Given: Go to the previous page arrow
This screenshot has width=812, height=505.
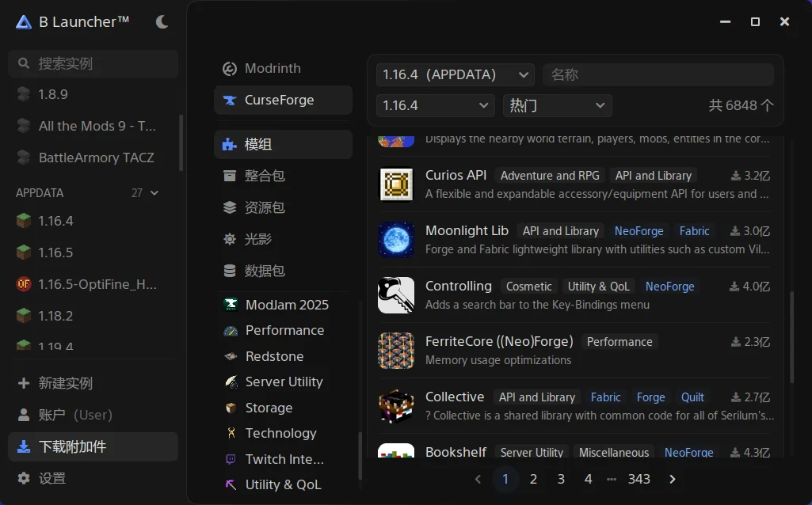Looking at the screenshot, I should coord(478,479).
